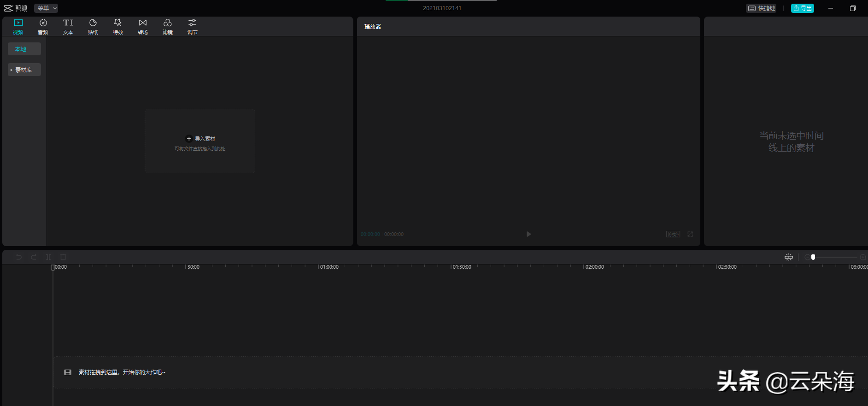Click the 原始 aspect ratio button
Image resolution: width=868 pixels, height=406 pixels.
(673, 234)
